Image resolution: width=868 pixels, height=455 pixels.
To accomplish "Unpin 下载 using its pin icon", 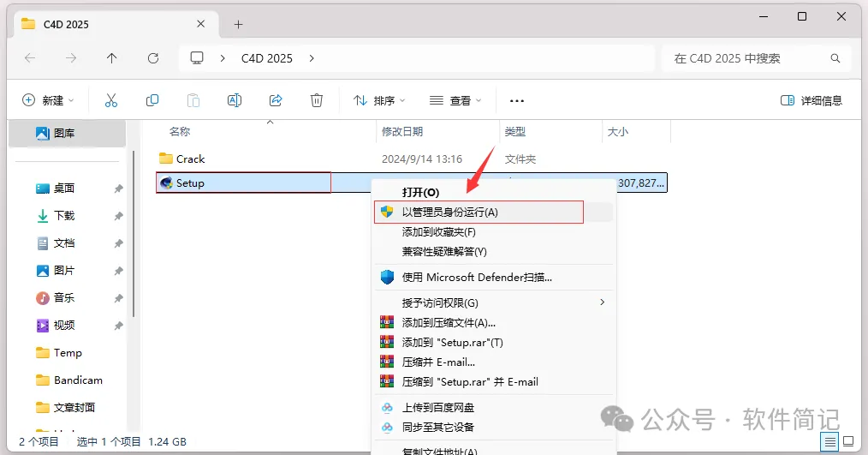I will tap(118, 216).
